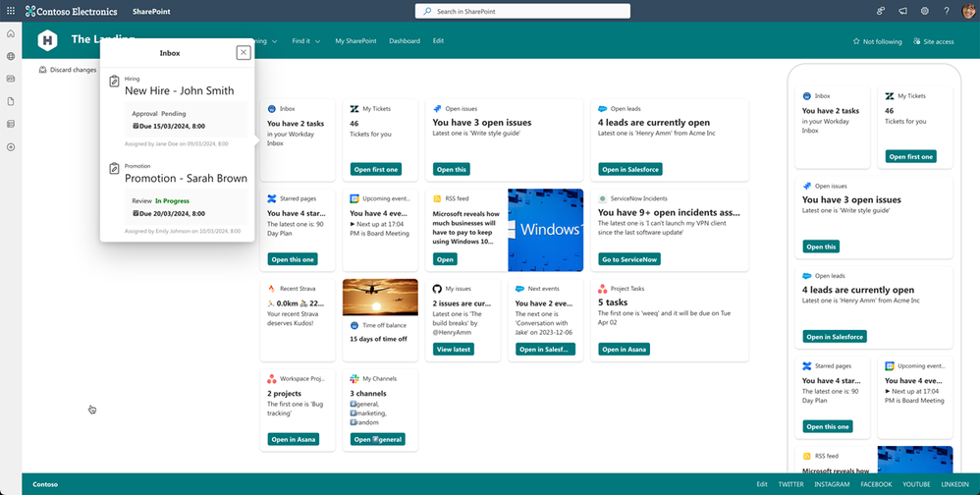The width and height of the screenshot is (980, 495).
Task: Click Open in Asana on Project Tasks card
Action: click(x=624, y=350)
